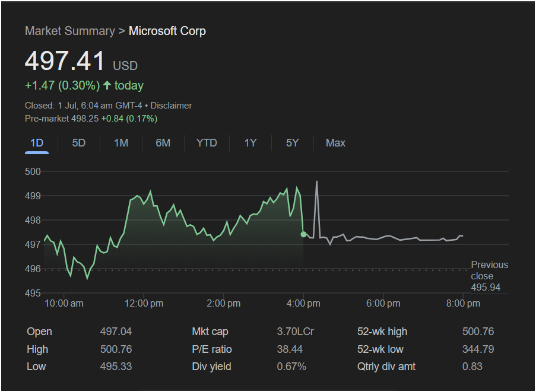Click the 12:00 pm axis label
This screenshot has width=536, height=392.
[x=144, y=303]
